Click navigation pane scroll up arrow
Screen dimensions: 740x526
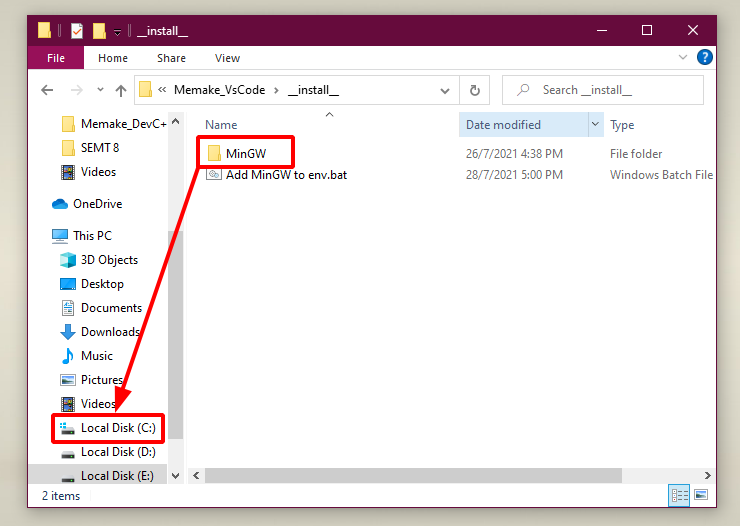176,121
